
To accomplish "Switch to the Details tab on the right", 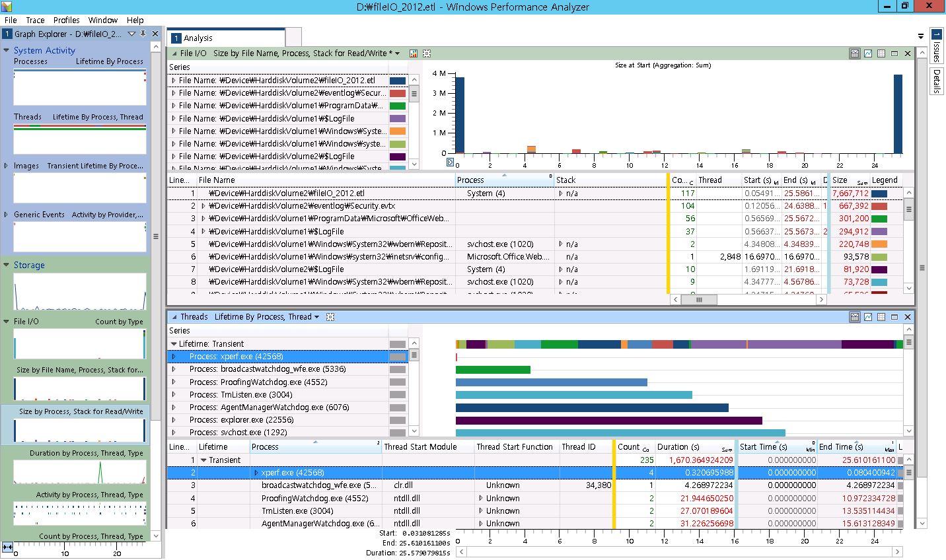I will click(938, 81).
